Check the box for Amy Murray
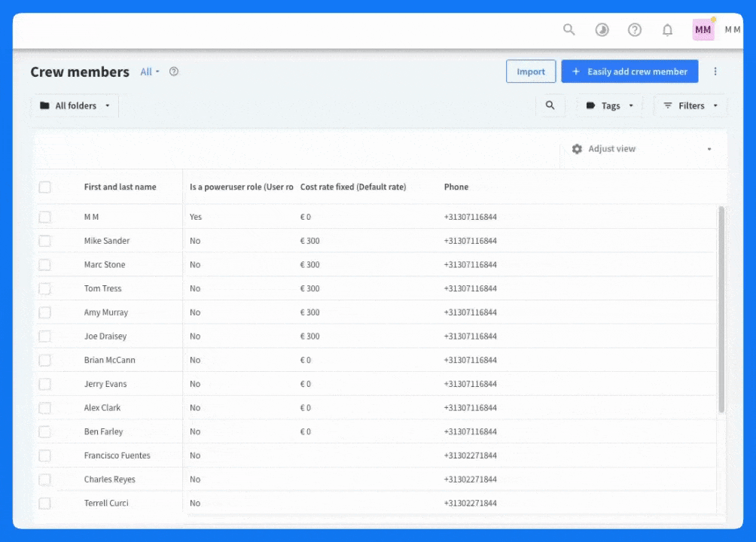 tap(45, 312)
